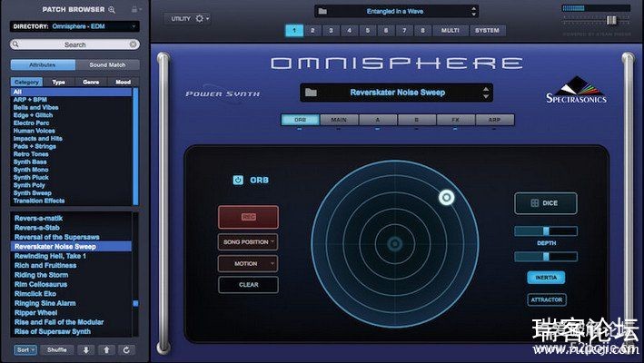Click the patch list scrollbar thumb
The height and width of the screenshot is (363, 644).
tap(135, 303)
